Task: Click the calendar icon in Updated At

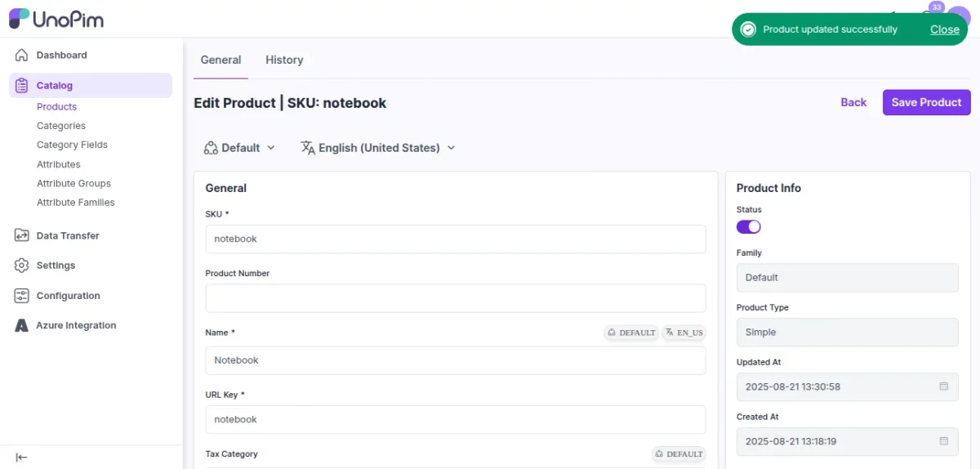Action: (x=943, y=386)
